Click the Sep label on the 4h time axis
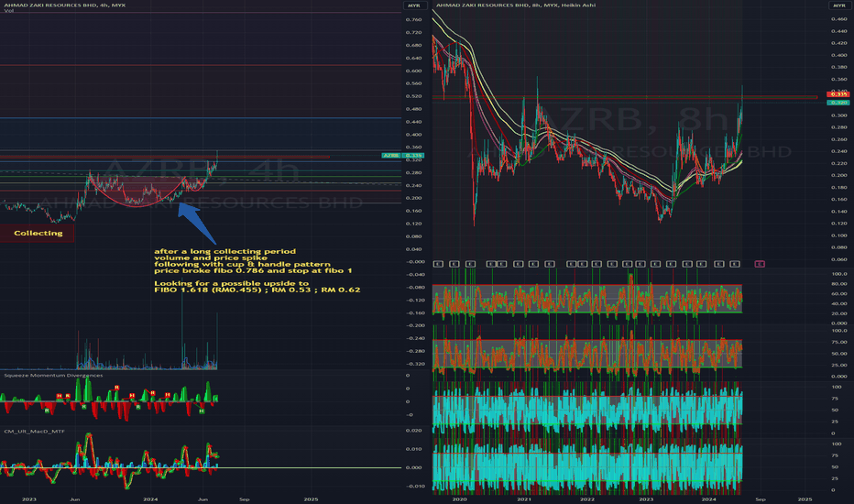 click(245, 499)
